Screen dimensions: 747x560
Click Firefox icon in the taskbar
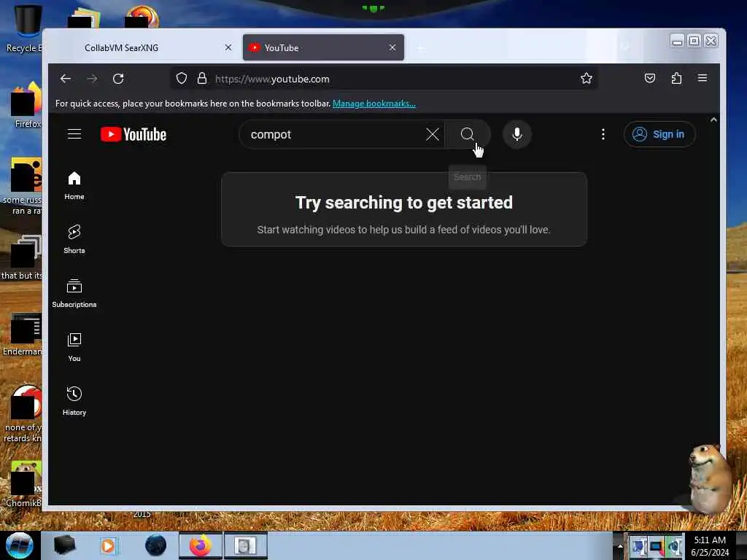[x=201, y=545]
